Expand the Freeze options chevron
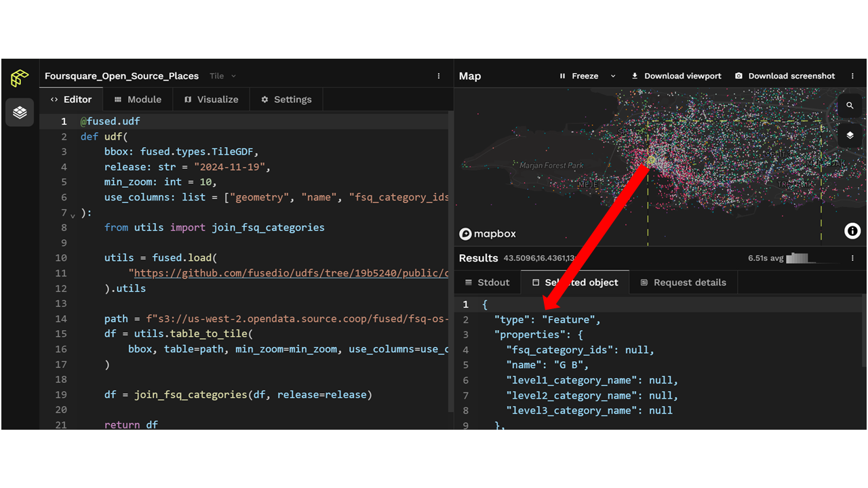 [613, 76]
